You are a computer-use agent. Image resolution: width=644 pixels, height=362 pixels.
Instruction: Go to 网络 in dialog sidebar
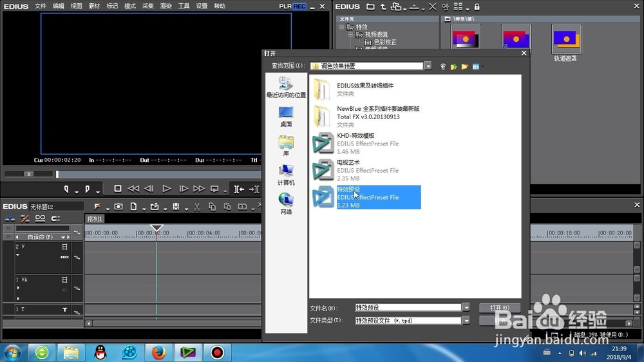(286, 204)
